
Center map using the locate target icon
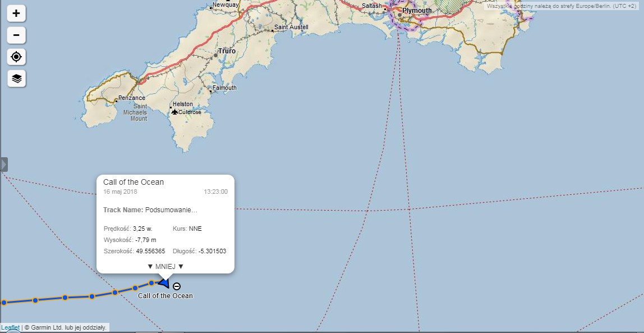pos(16,57)
